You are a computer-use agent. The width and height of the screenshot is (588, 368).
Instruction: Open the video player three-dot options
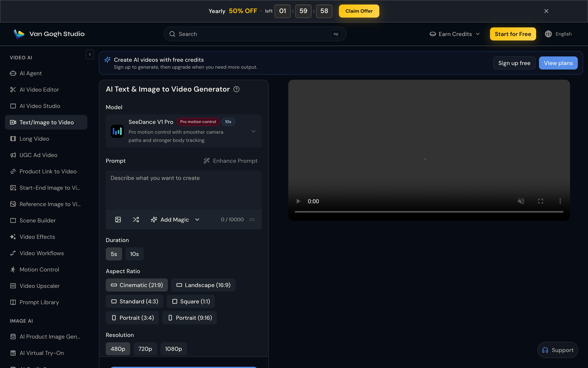point(560,201)
